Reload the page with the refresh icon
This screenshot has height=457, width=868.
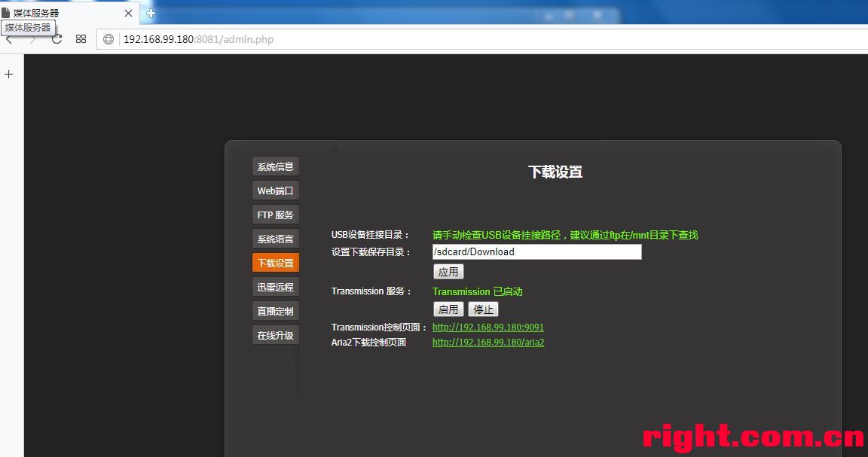pyautogui.click(x=57, y=39)
